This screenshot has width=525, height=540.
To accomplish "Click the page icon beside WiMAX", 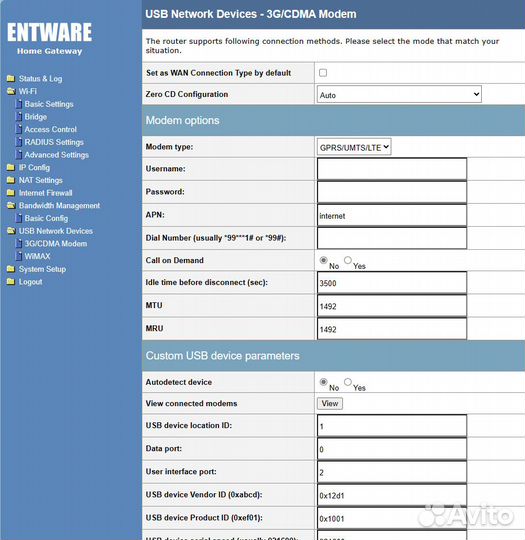I will 19,256.
